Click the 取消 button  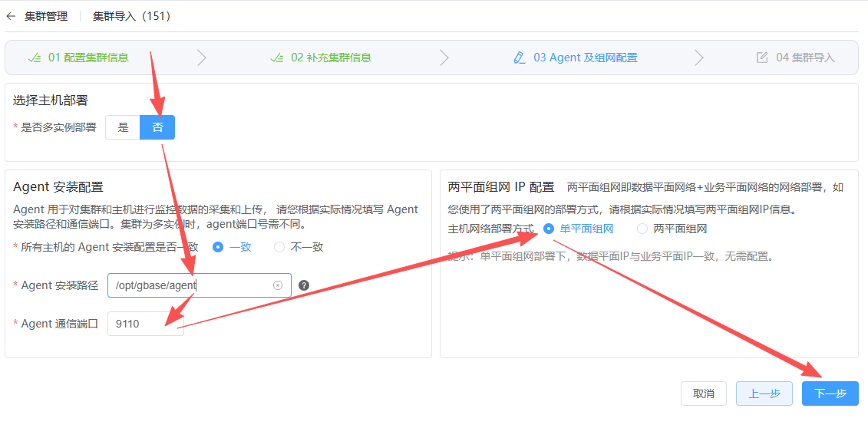(703, 393)
